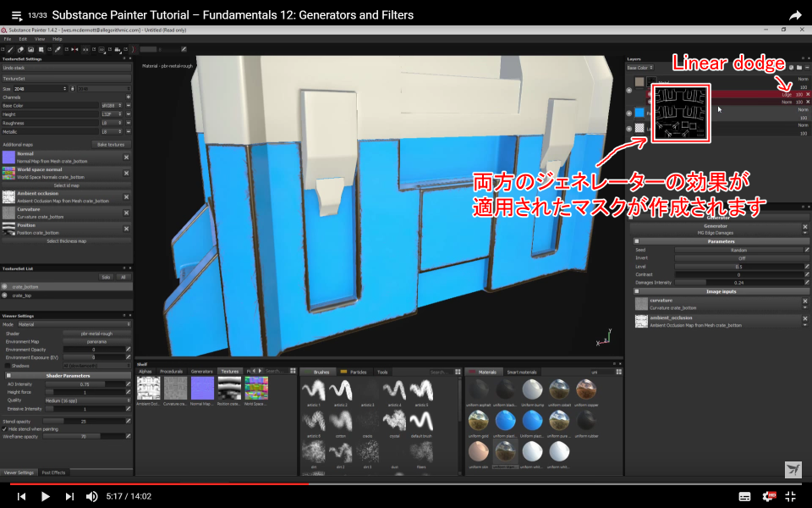The width and height of the screenshot is (812, 508).
Task: Toggle visibility of the blue fill layer
Action: tap(629, 113)
